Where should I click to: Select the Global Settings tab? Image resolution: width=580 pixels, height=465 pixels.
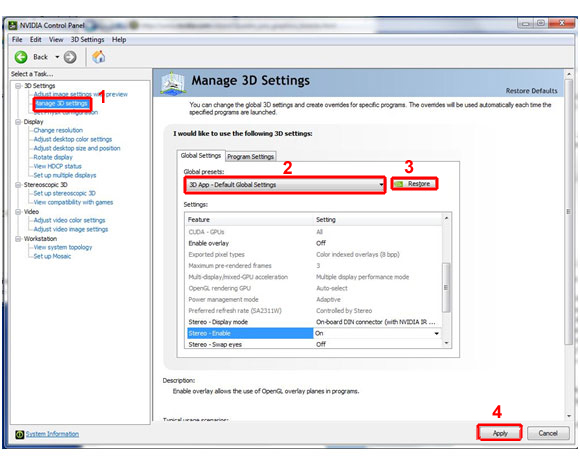[200, 156]
